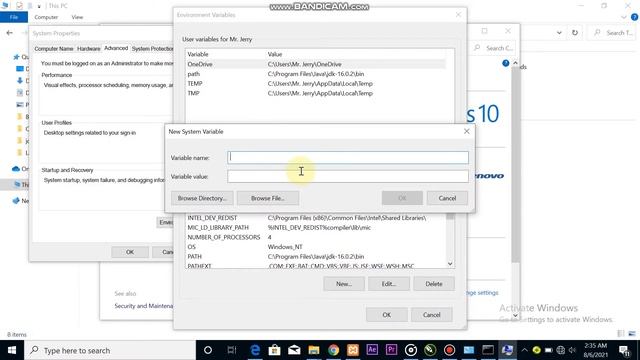Click the Value column header in user variables
This screenshot has width=640, height=360.
[x=275, y=54]
